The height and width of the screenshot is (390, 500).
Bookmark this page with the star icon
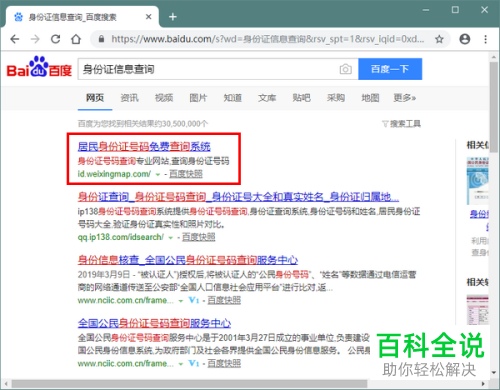click(x=439, y=39)
